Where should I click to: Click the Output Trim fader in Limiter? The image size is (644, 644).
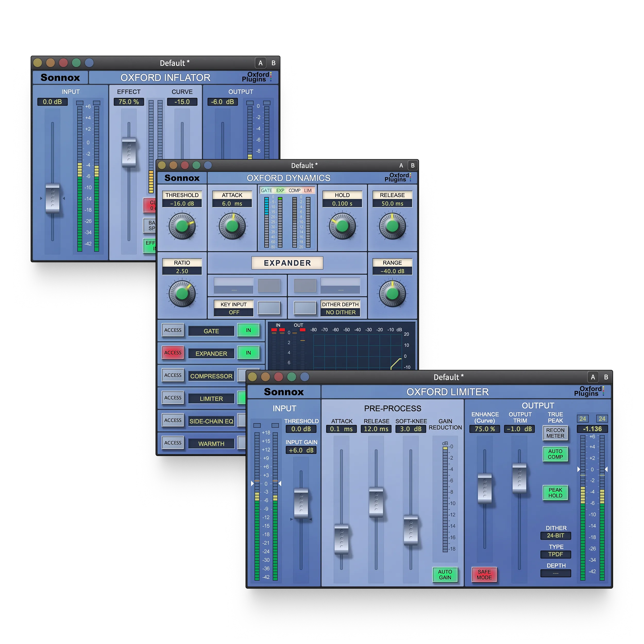coord(519,478)
